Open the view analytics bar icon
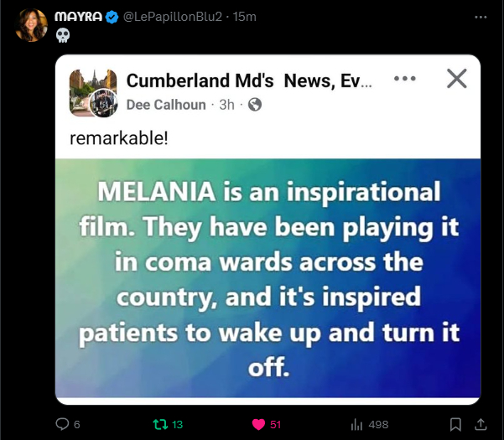Screen dimensions: 504x440 click(x=356, y=425)
